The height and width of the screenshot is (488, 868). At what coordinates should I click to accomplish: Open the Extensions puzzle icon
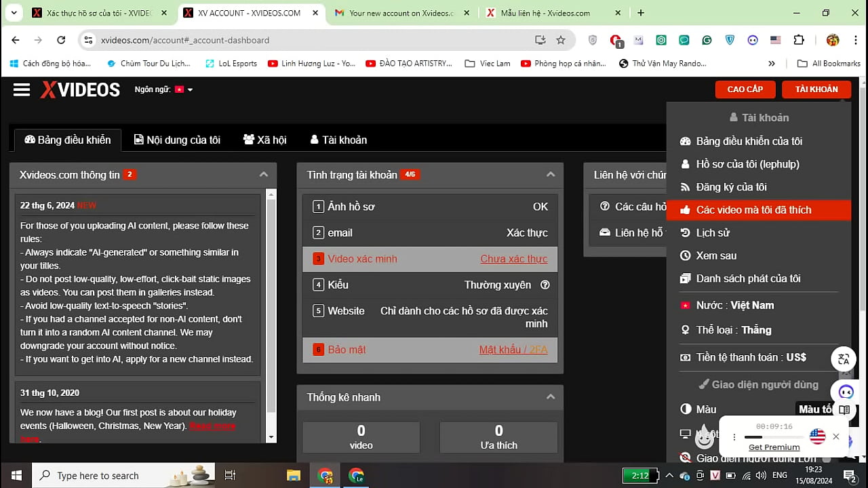coord(799,40)
